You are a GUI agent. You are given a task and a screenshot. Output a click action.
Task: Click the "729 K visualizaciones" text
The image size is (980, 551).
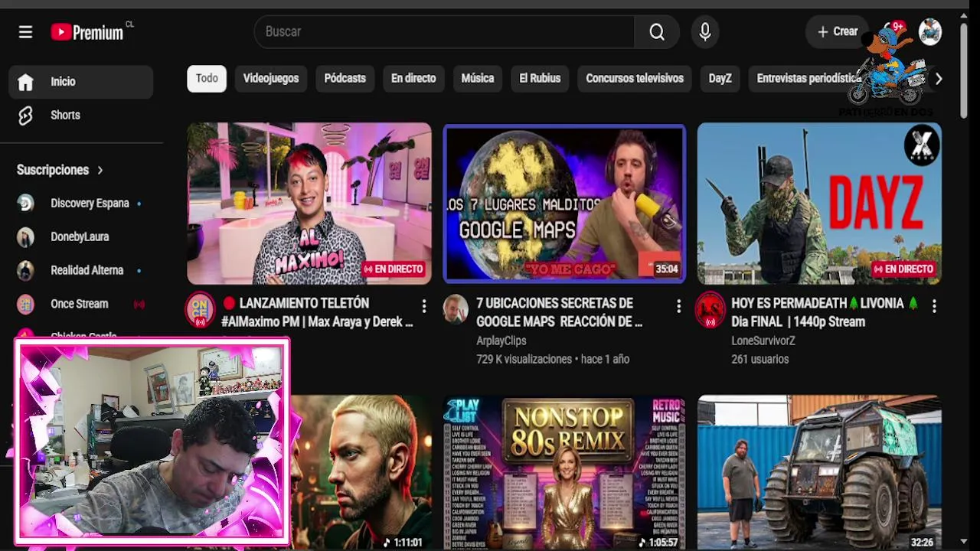point(524,359)
